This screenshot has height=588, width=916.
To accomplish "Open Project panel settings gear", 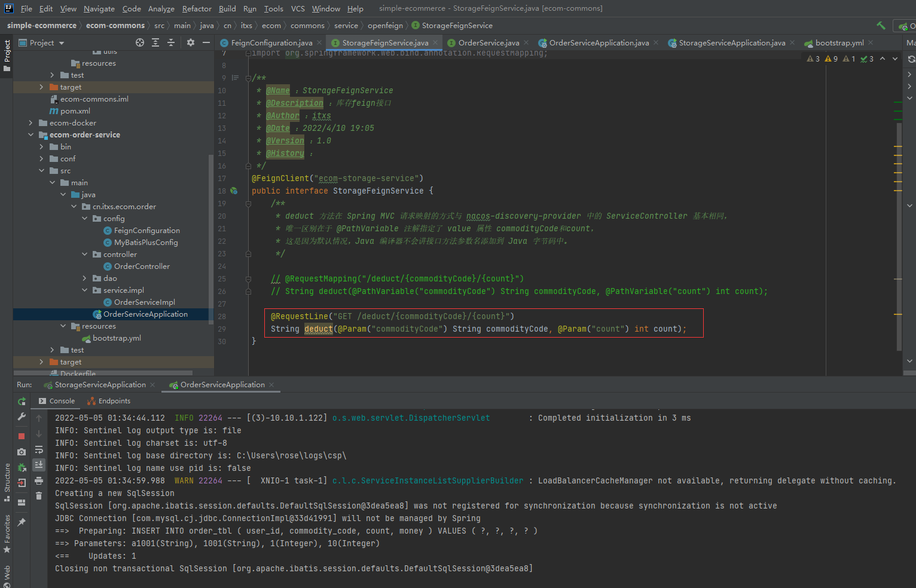I will coord(191,42).
